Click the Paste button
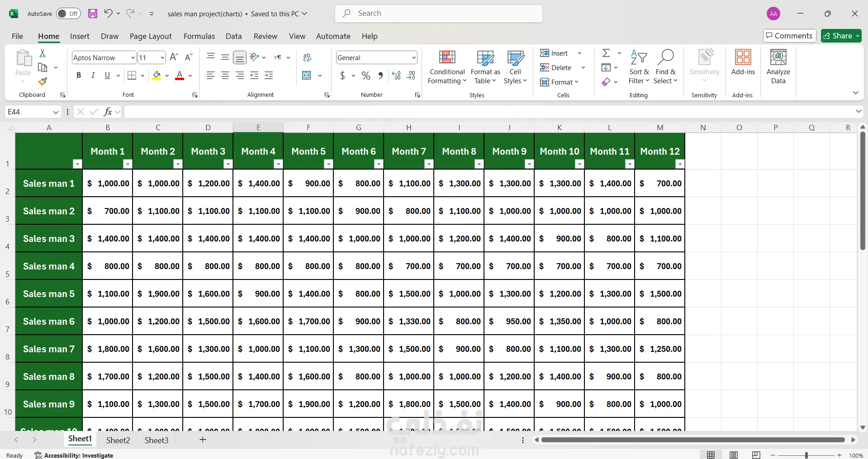Viewport: 868px width, 459px height. click(23, 67)
